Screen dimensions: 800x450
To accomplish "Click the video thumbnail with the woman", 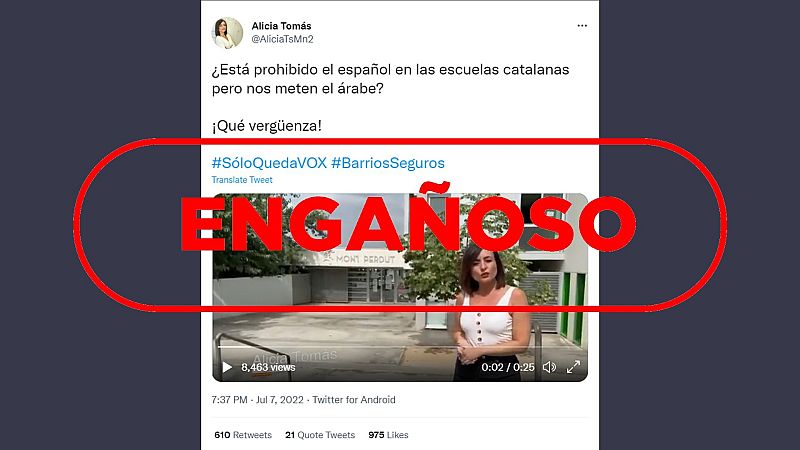I will pos(399,287).
